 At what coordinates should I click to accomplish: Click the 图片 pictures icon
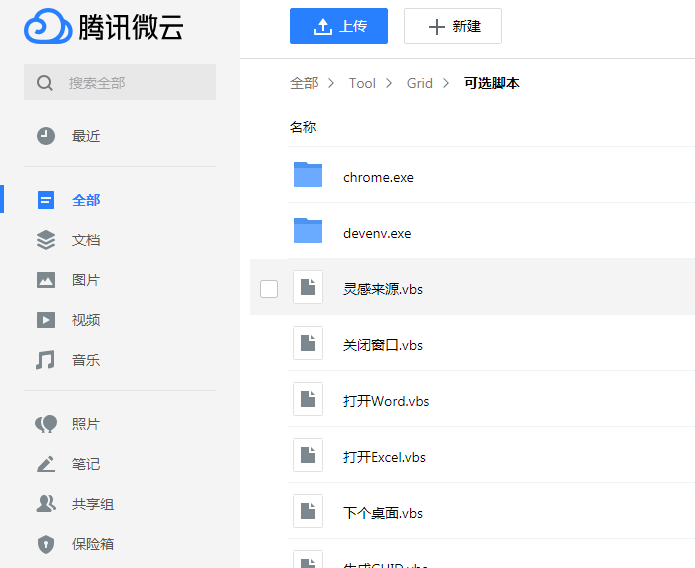pos(46,280)
